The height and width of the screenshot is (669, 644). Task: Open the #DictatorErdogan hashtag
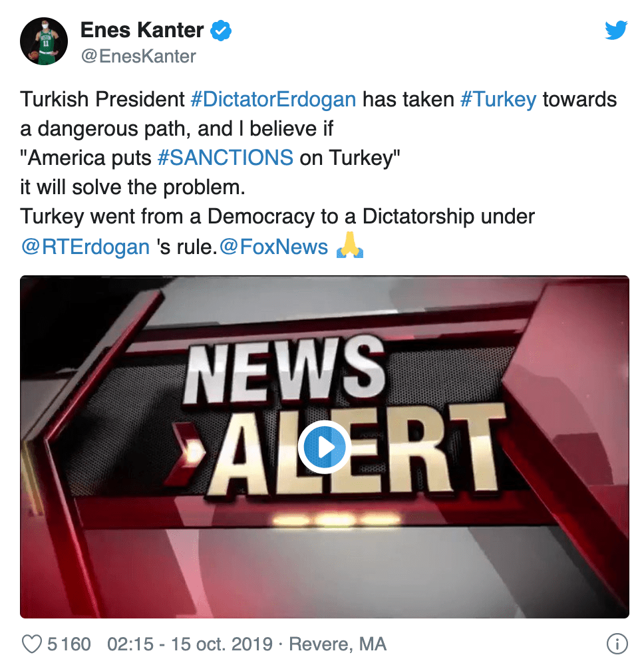[273, 99]
